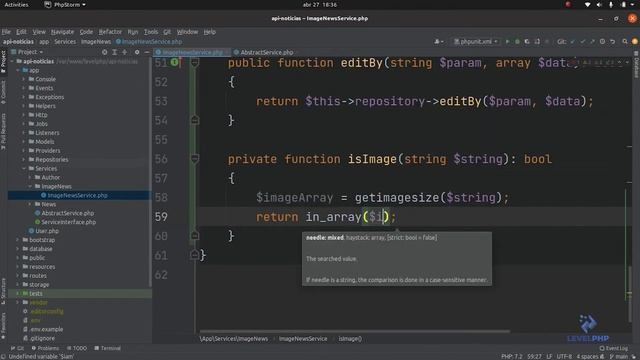The width and height of the screenshot is (640, 360).
Task: Run with coverage icon in toolbar
Action: (527, 42)
